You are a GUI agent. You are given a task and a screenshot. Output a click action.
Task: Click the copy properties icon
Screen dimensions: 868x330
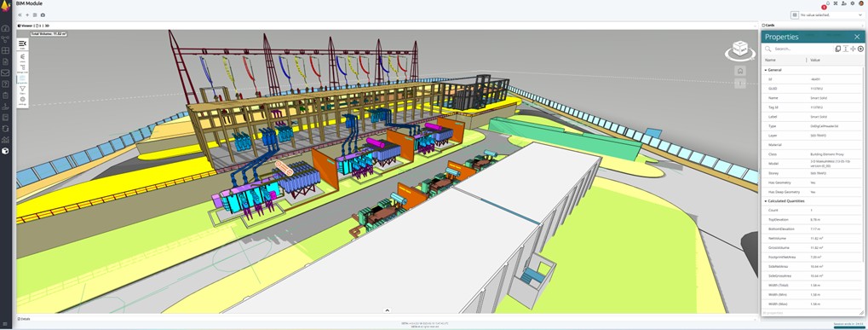pos(837,49)
